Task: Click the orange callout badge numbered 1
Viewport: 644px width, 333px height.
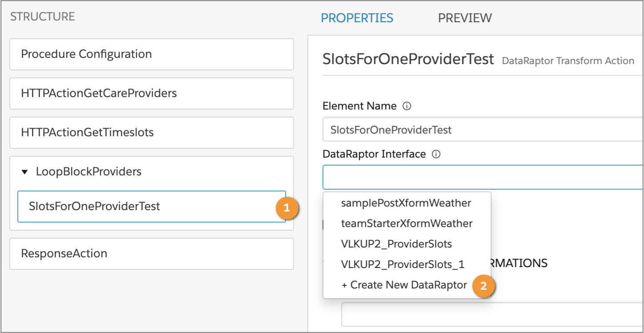Action: click(x=287, y=207)
